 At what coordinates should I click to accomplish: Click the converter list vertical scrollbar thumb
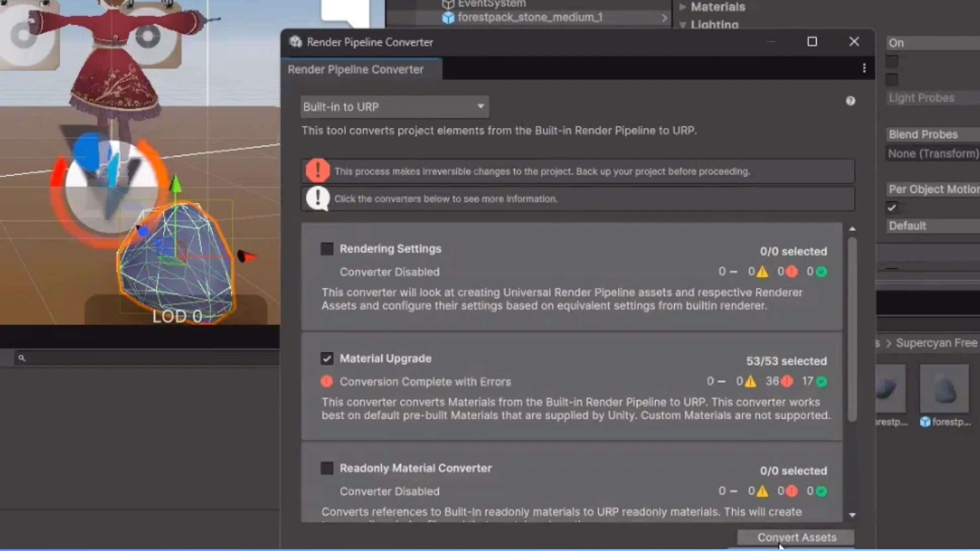pos(852,329)
